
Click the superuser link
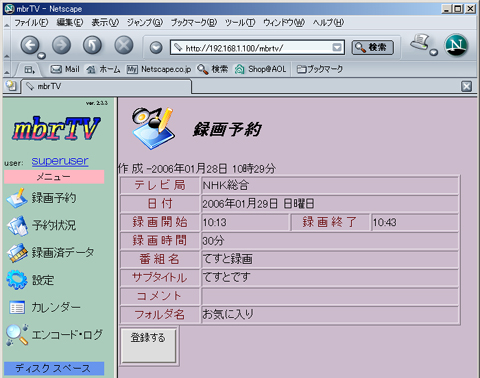click(60, 161)
